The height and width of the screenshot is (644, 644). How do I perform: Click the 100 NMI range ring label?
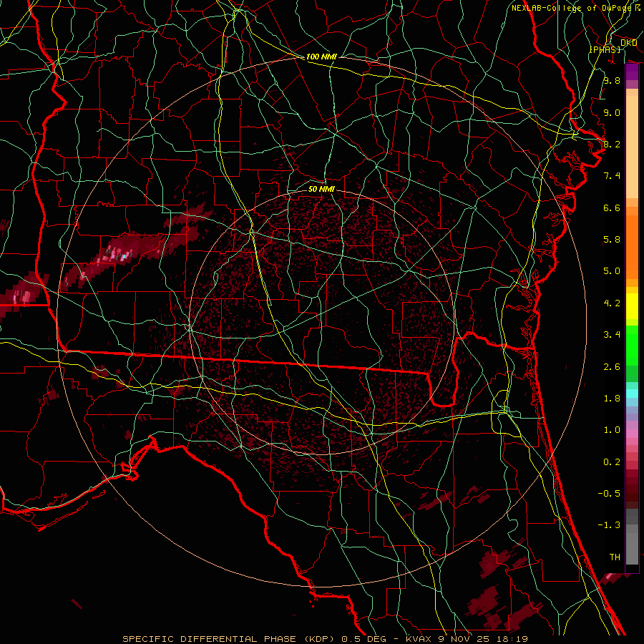click(x=321, y=57)
